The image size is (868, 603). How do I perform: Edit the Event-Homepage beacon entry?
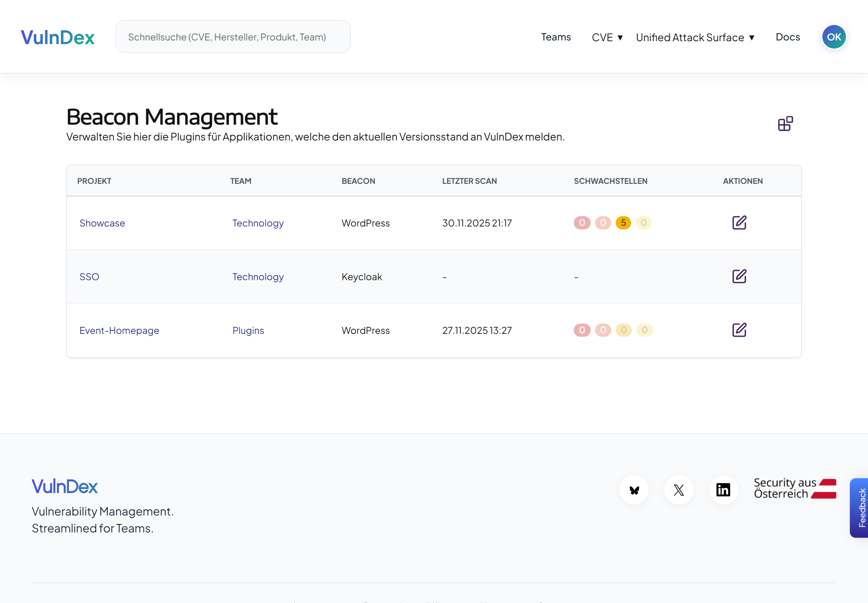(739, 330)
